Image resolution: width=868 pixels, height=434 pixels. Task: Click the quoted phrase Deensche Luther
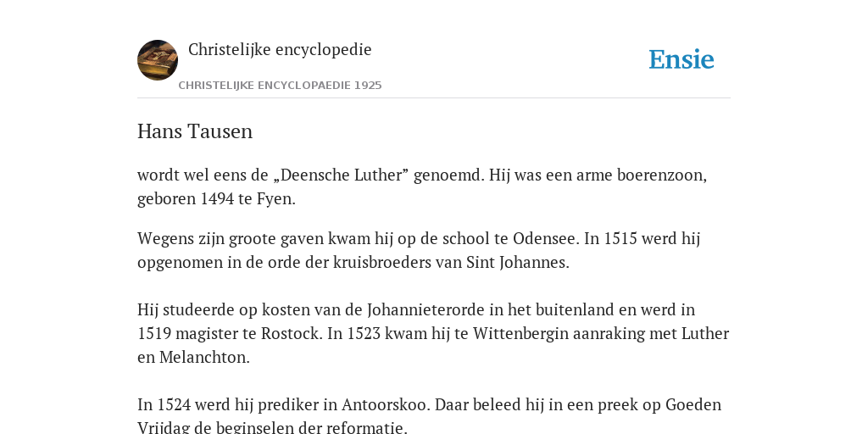point(342,175)
